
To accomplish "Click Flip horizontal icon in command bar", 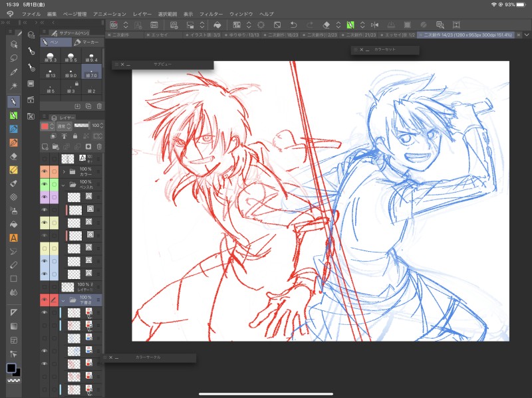I will tap(374, 25).
